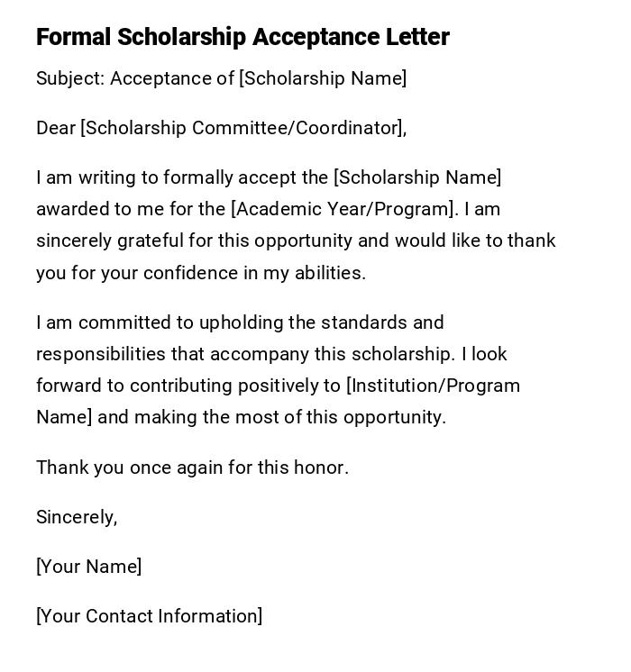Screen dimensions: 631x672
Task: Select the Institution/Program Name placeholder
Action: [x=434, y=386]
